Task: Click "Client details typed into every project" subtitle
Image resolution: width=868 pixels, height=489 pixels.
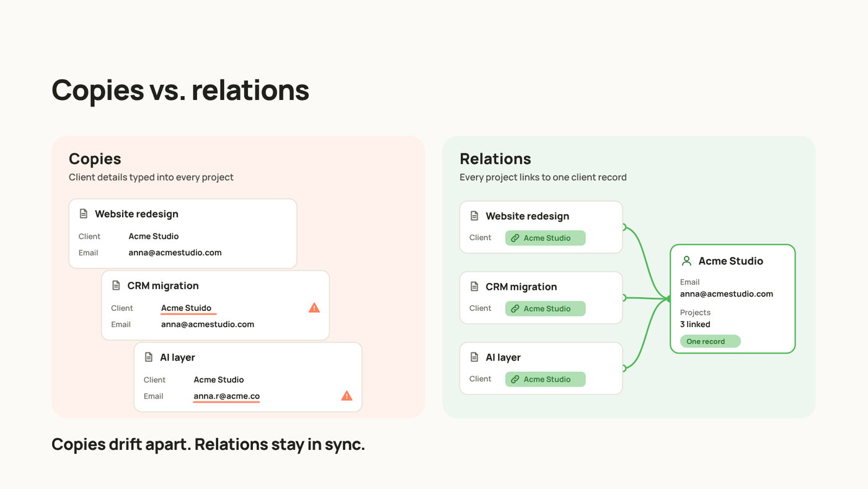Action: 151,177
